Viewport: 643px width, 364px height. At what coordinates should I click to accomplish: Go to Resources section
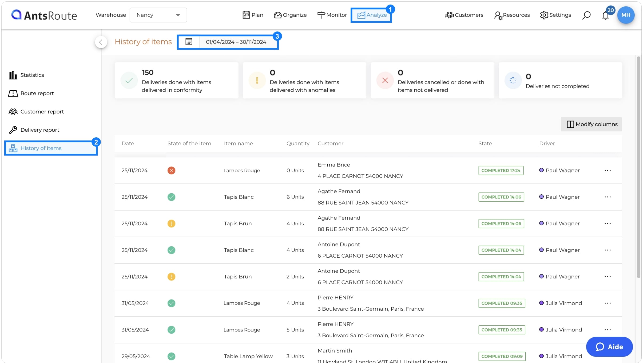[512, 15]
